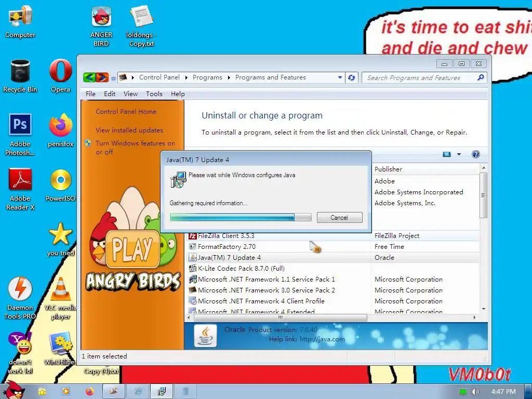Open the Help menu

tap(178, 94)
